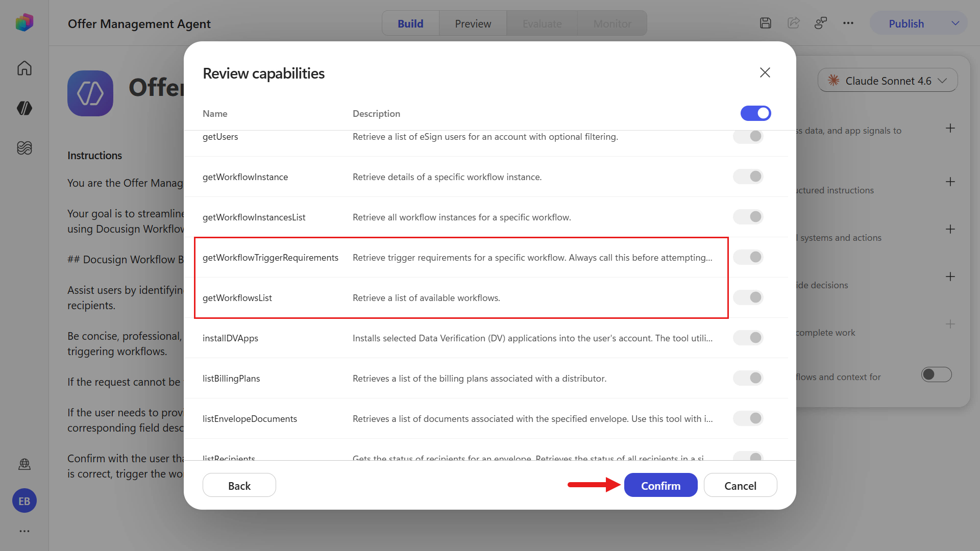The image size is (980, 551).
Task: Open the Home icon in the left sidebar
Action: [24, 68]
